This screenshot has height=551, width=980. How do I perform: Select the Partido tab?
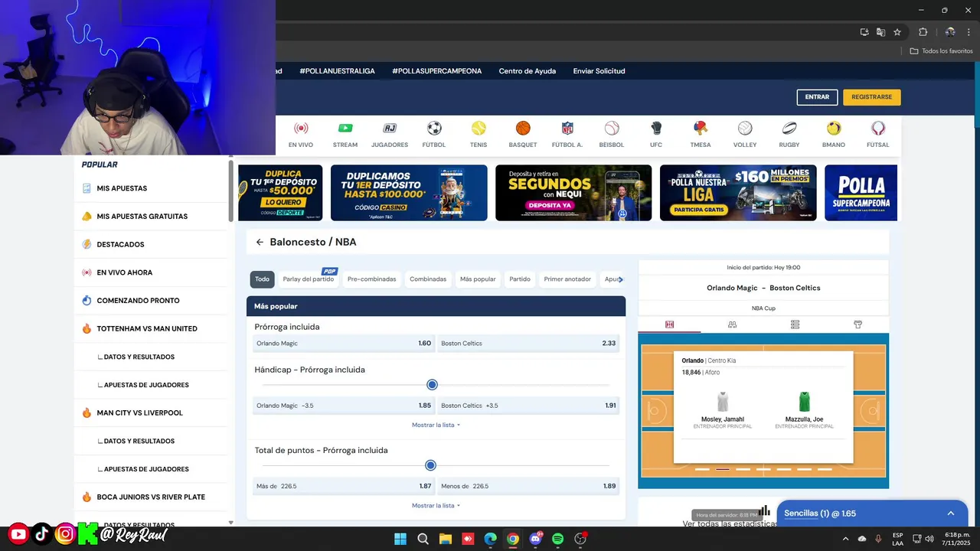click(520, 279)
